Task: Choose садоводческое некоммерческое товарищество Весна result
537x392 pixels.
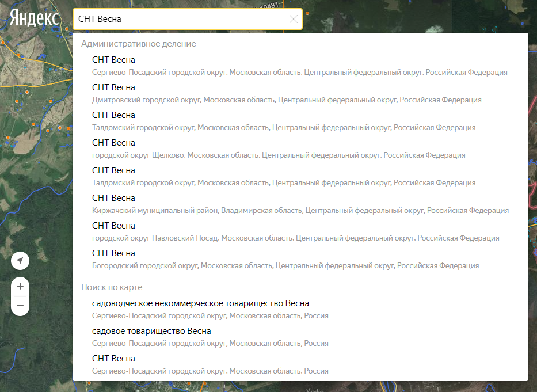Action: (x=300, y=310)
